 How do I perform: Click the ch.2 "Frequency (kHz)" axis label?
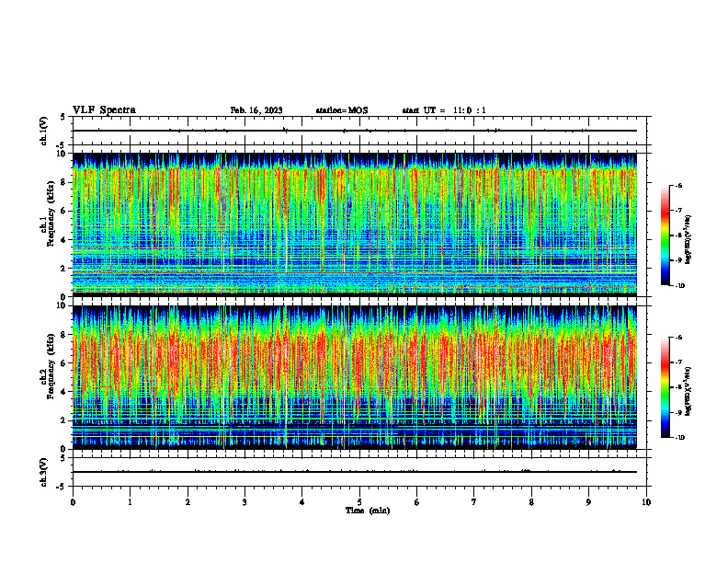(x=50, y=365)
